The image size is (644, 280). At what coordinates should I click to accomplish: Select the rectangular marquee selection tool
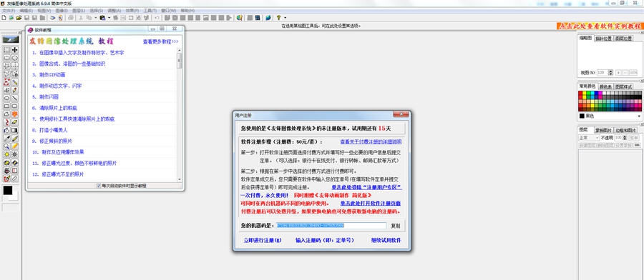point(6,49)
